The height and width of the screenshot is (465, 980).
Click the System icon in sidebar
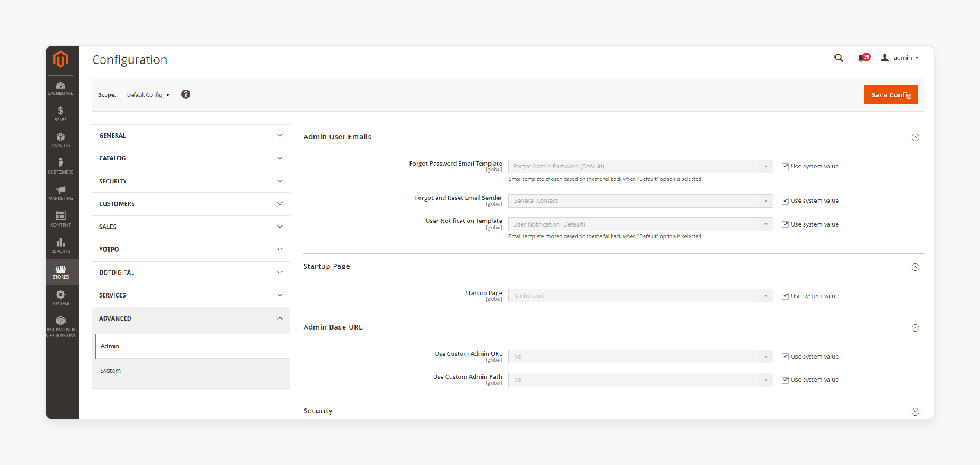click(61, 299)
